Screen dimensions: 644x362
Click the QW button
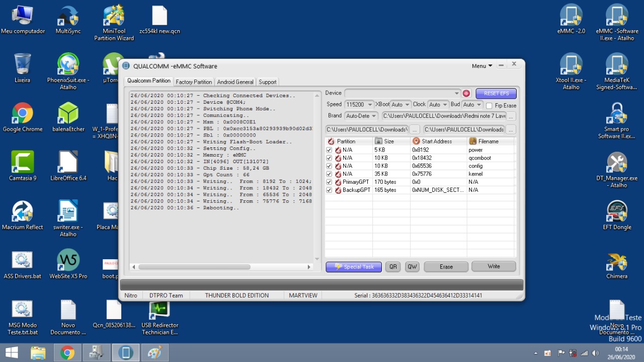[412, 267]
